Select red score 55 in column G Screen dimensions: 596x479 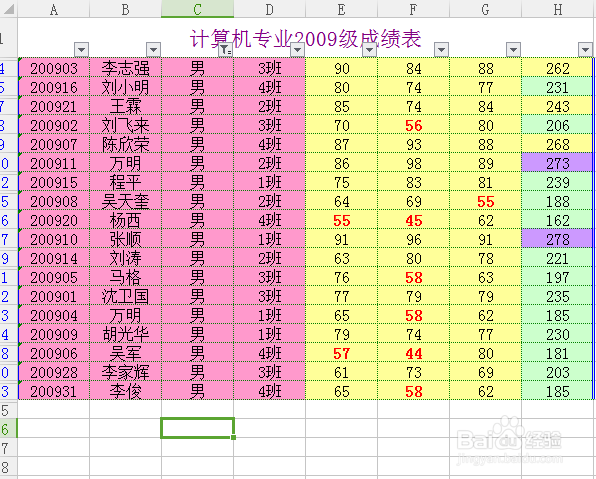[x=485, y=201]
